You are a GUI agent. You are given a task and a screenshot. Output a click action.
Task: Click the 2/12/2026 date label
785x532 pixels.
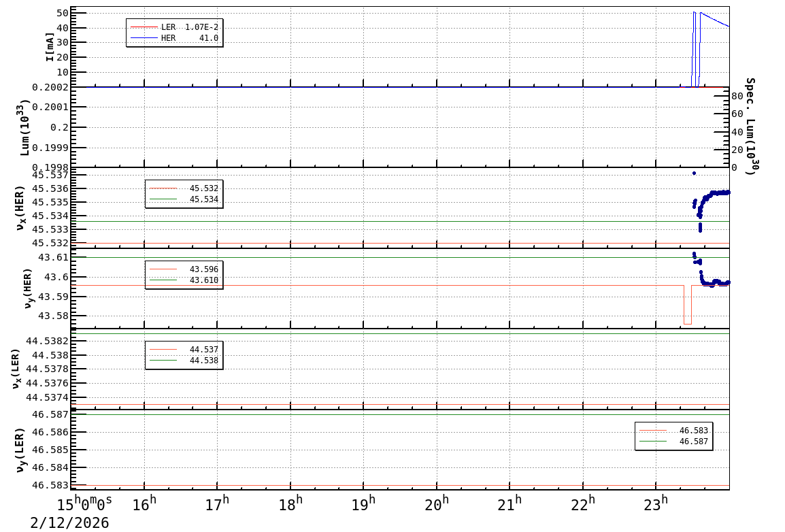pyautogui.click(x=69, y=522)
